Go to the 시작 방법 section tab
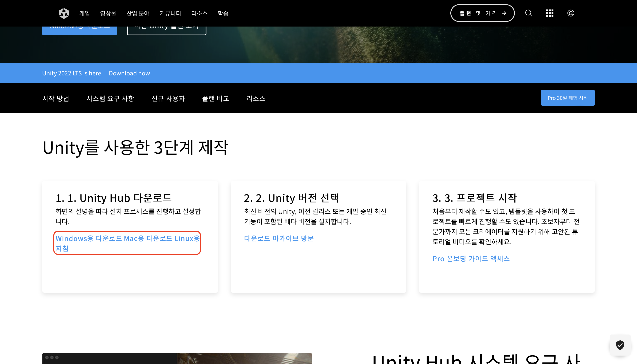 pos(55,98)
